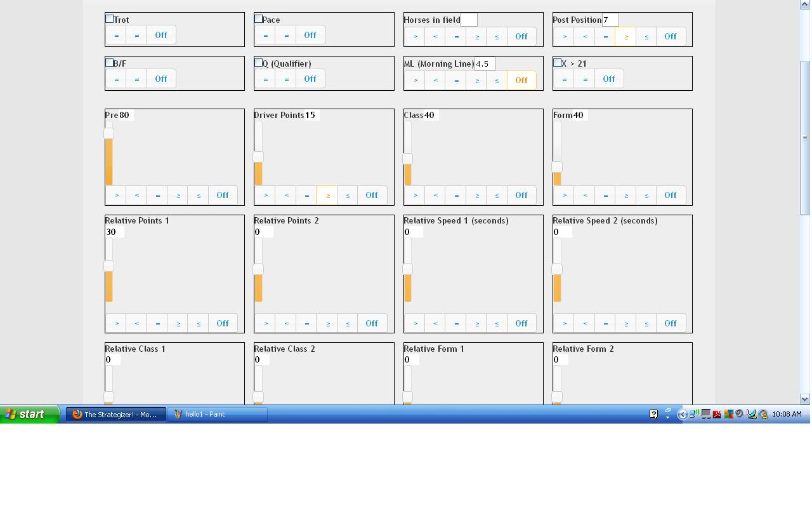The height and width of the screenshot is (508, 812).
Task: Click the help question mark tray icon
Action: pos(653,414)
